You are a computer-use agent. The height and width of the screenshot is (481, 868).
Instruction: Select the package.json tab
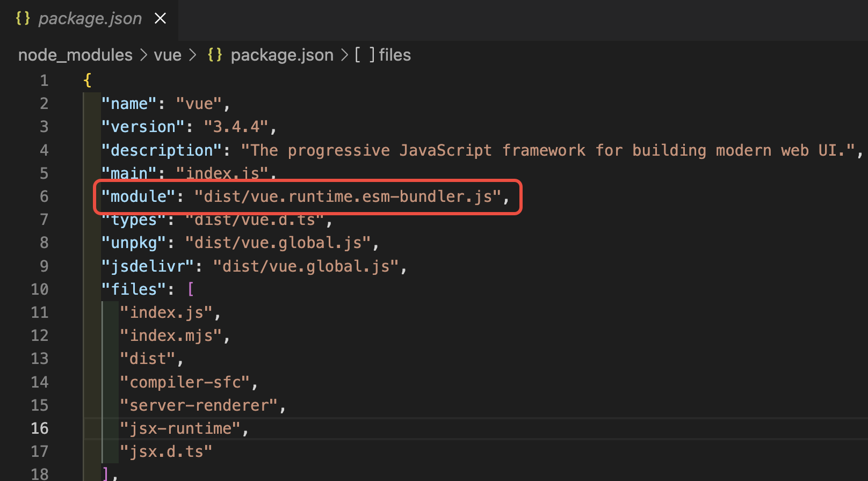89,19
